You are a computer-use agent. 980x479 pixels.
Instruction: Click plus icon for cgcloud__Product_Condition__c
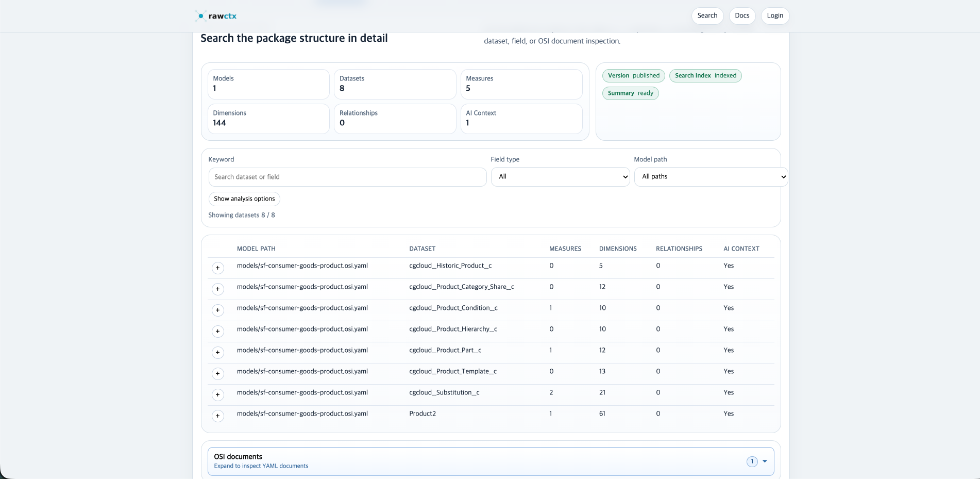[218, 310]
